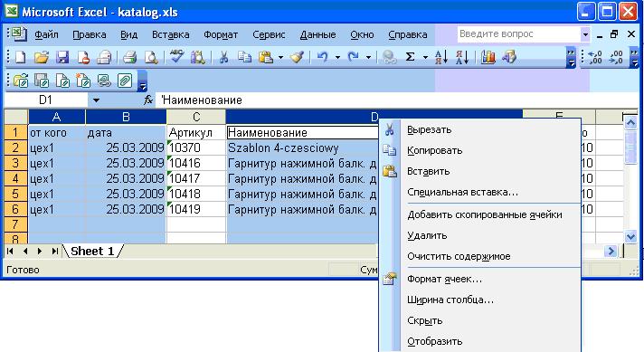Open the Справка menu

pos(408,35)
